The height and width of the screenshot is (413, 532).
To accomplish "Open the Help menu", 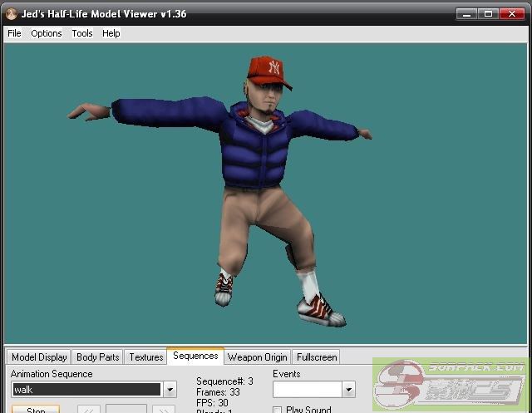I will click(111, 33).
